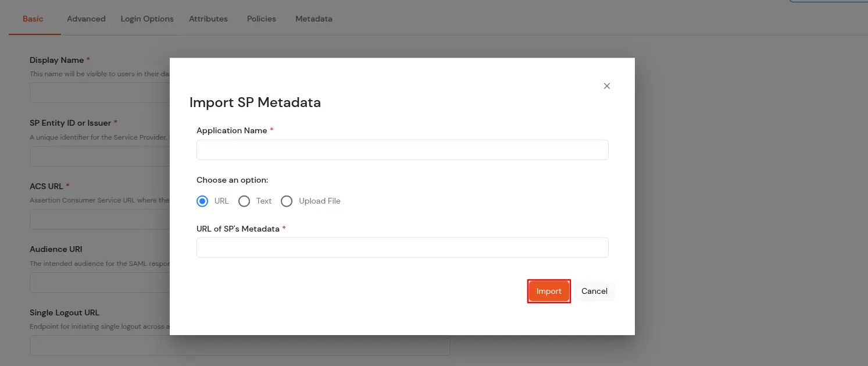Click the Application Name input field
This screenshot has height=366, width=868.
pyautogui.click(x=402, y=150)
